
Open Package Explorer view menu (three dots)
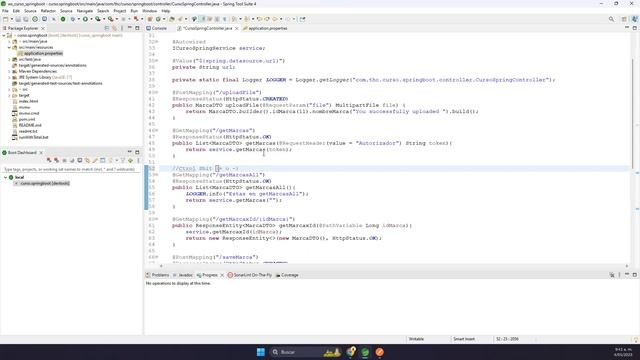[x=122, y=28]
